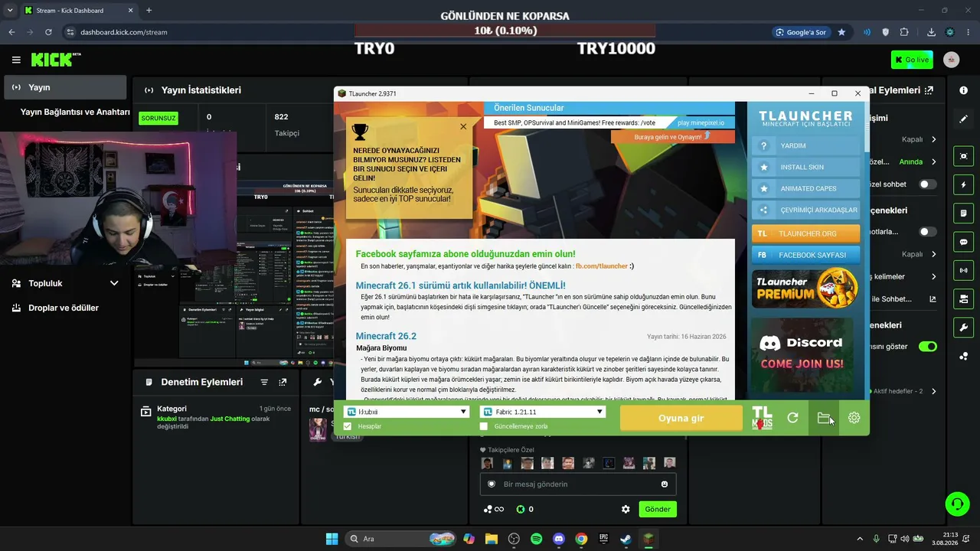Click the TLAUNCHER.ORG button
The width and height of the screenshot is (980, 551).
click(x=805, y=233)
